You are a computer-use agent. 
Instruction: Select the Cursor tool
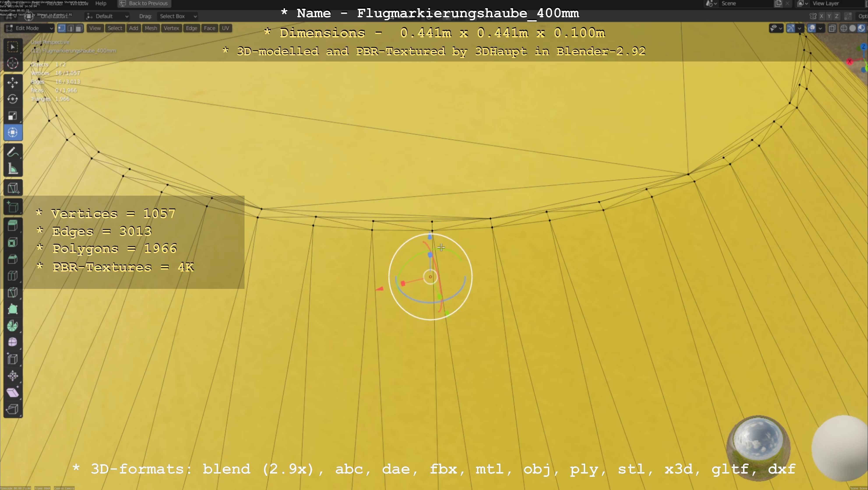click(13, 63)
